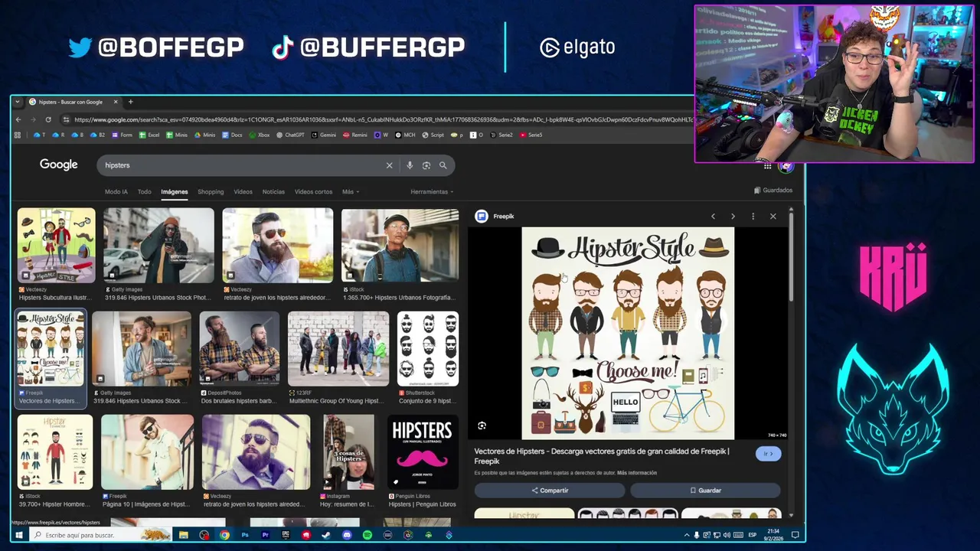Click the Google logo
Screen dimensions: 980x551
click(59, 165)
